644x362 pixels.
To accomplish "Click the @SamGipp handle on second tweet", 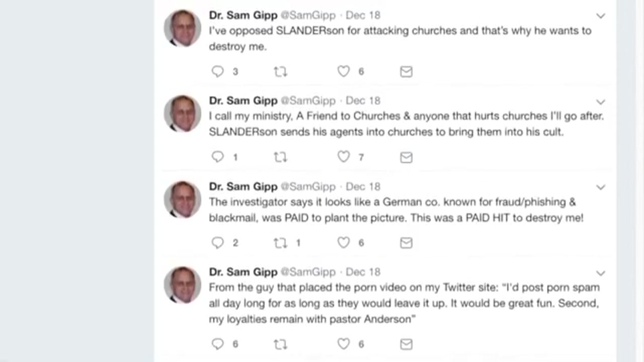I will (307, 101).
